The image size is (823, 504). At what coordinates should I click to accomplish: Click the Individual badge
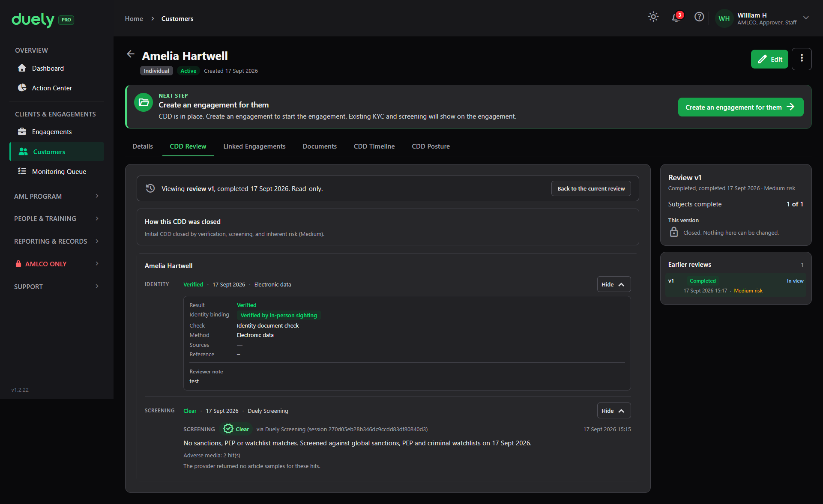tap(156, 71)
